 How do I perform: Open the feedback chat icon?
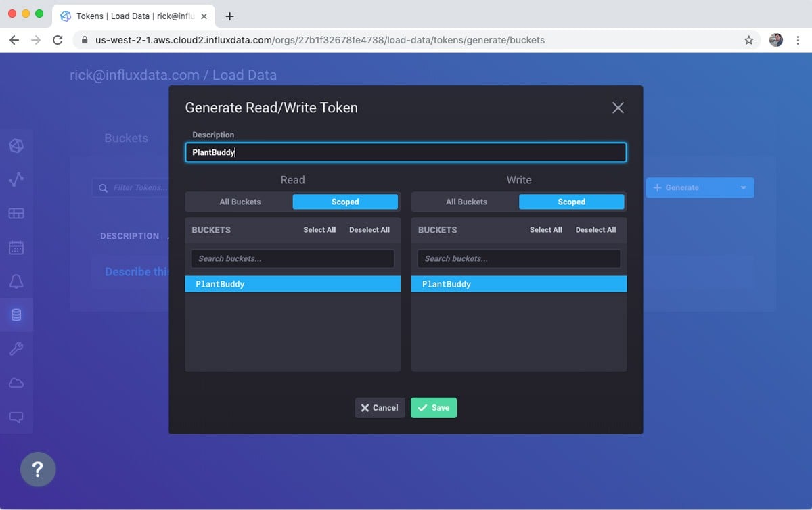click(x=17, y=417)
